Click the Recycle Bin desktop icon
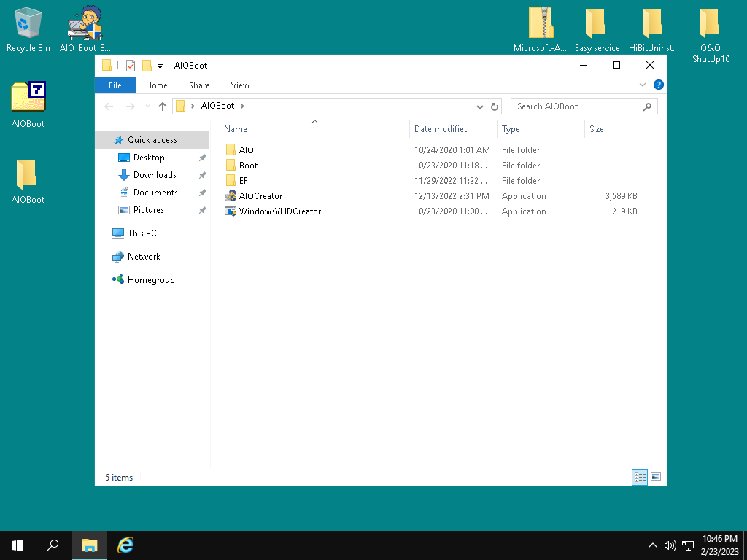This screenshot has height=560, width=747. click(x=28, y=29)
